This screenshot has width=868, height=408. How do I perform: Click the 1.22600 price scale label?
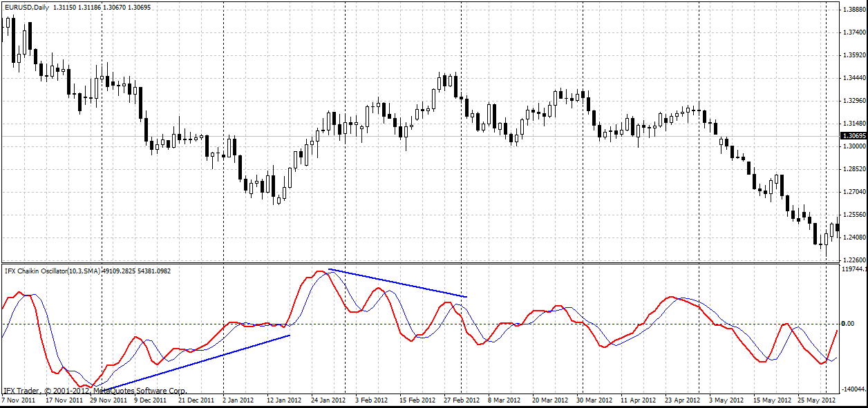(853, 260)
